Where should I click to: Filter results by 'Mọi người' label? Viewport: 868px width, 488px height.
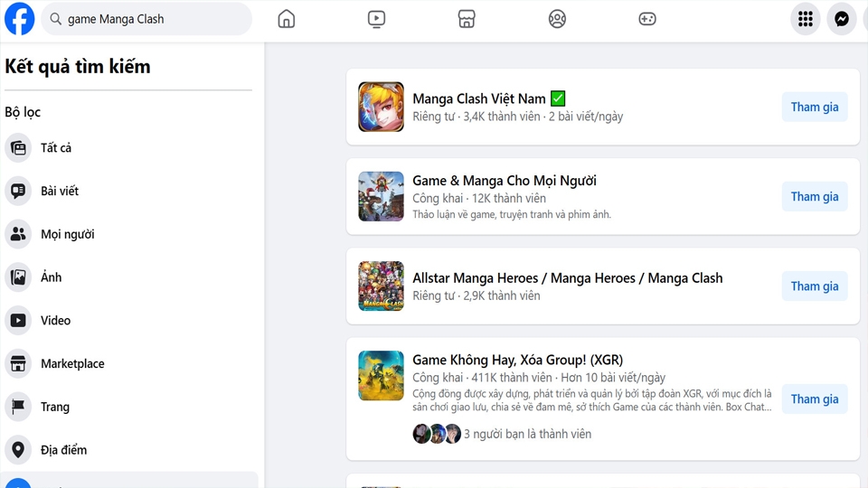point(68,234)
